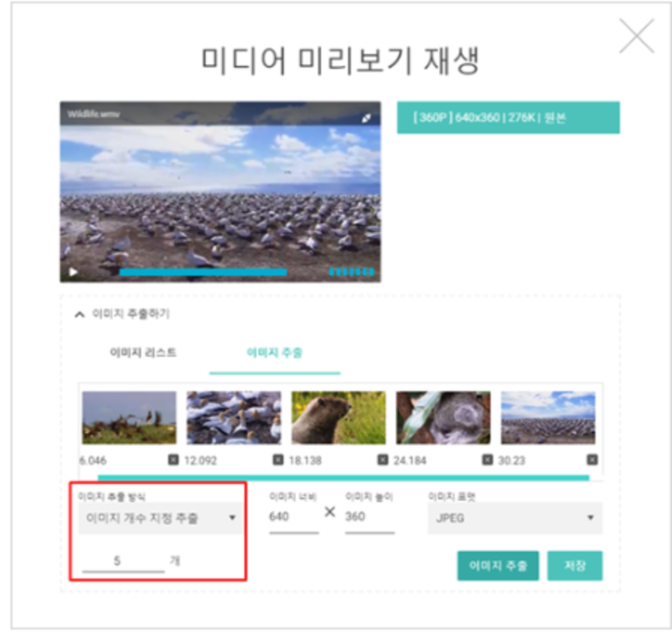This screenshot has height=634, width=672.
Task: Click the image width field showing 640
Action: [294, 518]
